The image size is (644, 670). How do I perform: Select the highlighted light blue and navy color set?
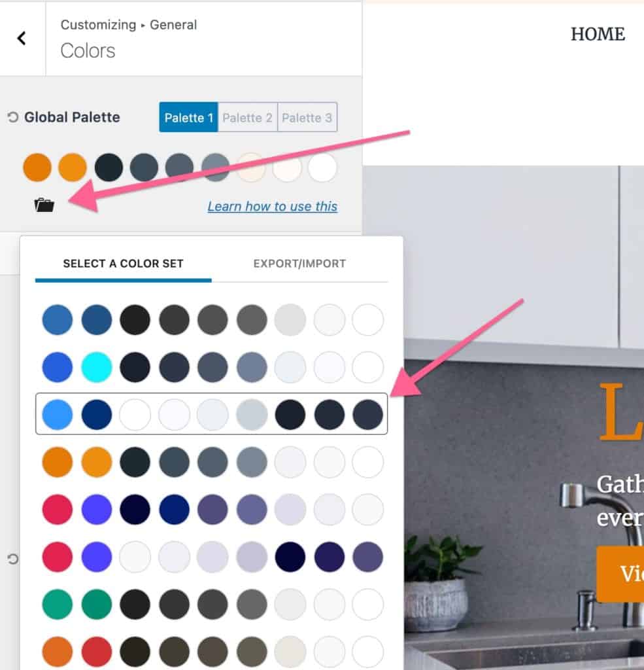(x=211, y=414)
